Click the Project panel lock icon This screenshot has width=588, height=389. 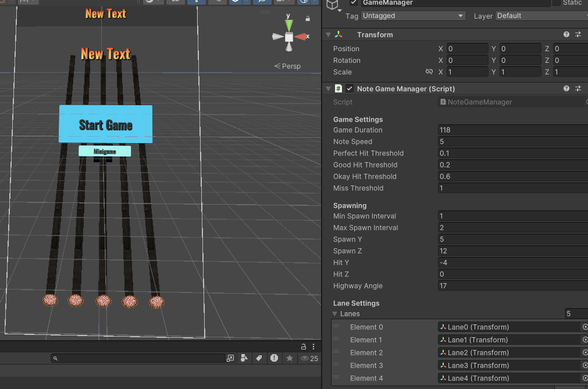(x=304, y=347)
